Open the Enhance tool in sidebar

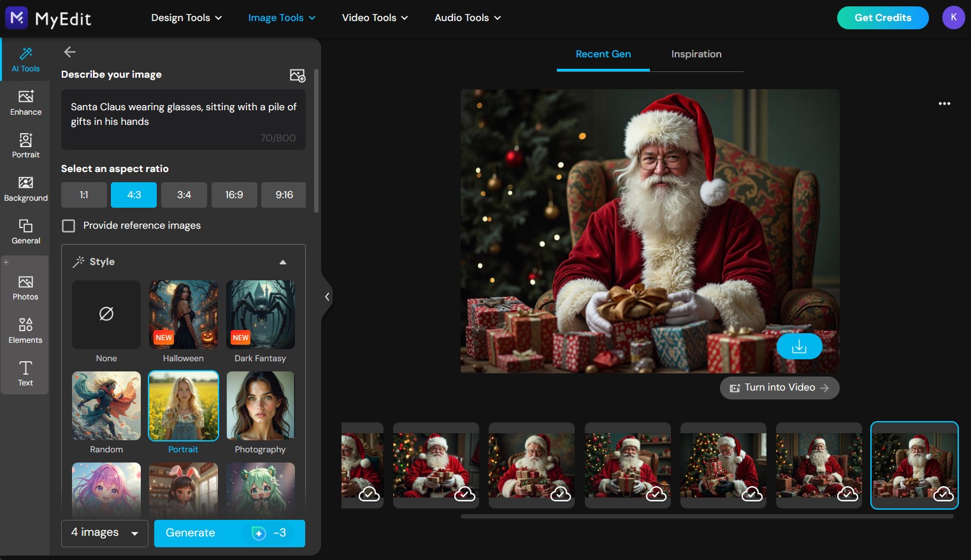25,103
